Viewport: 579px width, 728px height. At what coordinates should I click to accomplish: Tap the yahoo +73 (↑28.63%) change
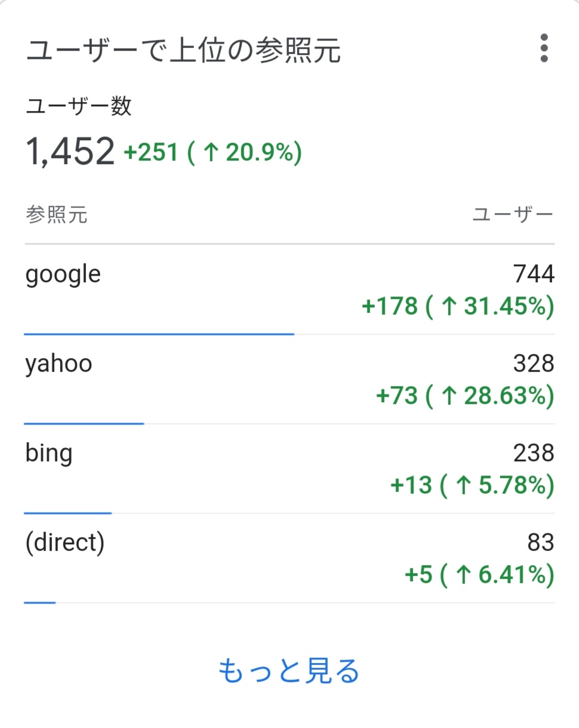(465, 396)
